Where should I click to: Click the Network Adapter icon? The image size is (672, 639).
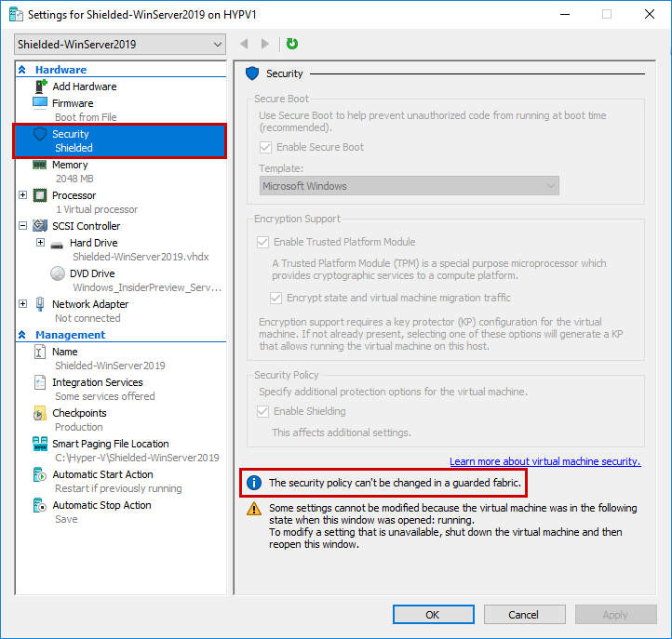[x=40, y=303]
